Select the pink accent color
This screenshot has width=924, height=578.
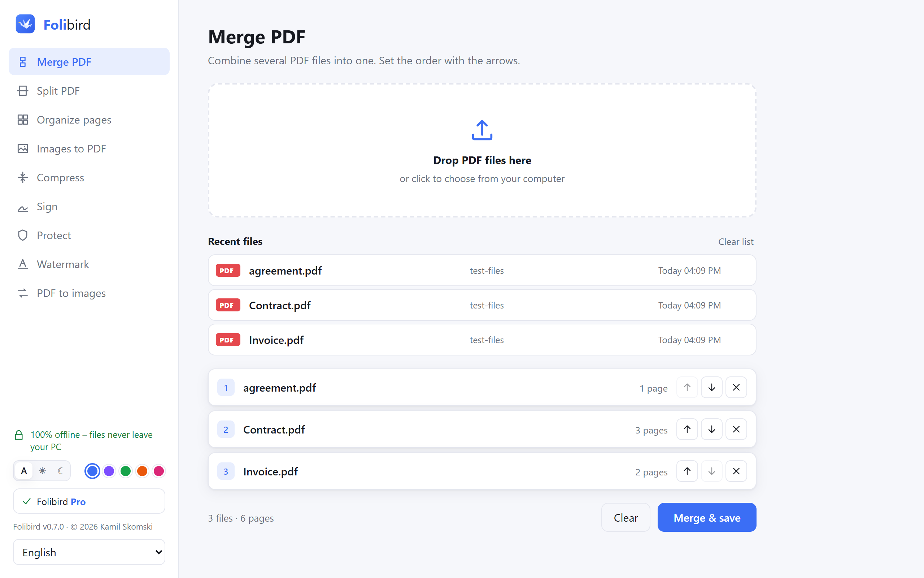(x=159, y=471)
